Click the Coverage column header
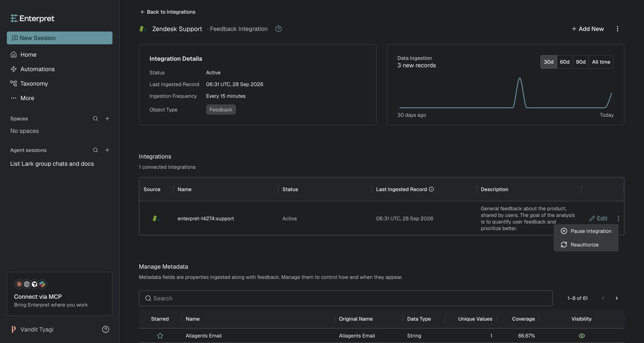This screenshot has width=644, height=343. (523, 319)
